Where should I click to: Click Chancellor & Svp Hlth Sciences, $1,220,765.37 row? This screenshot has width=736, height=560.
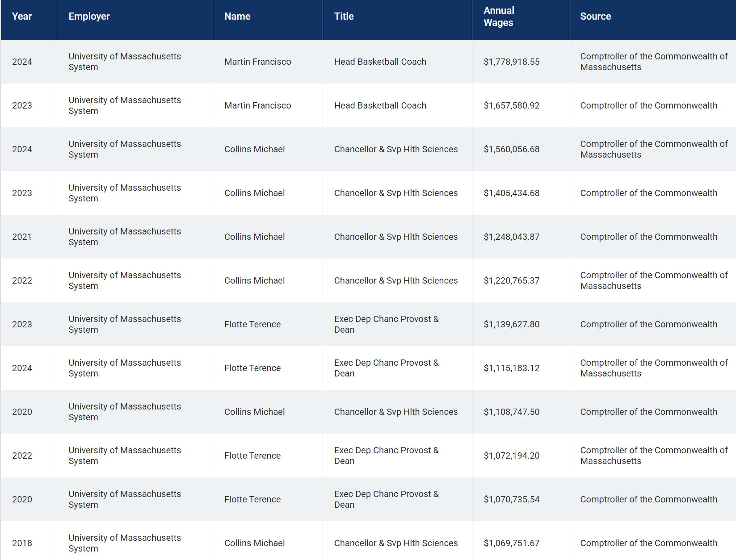click(x=396, y=281)
